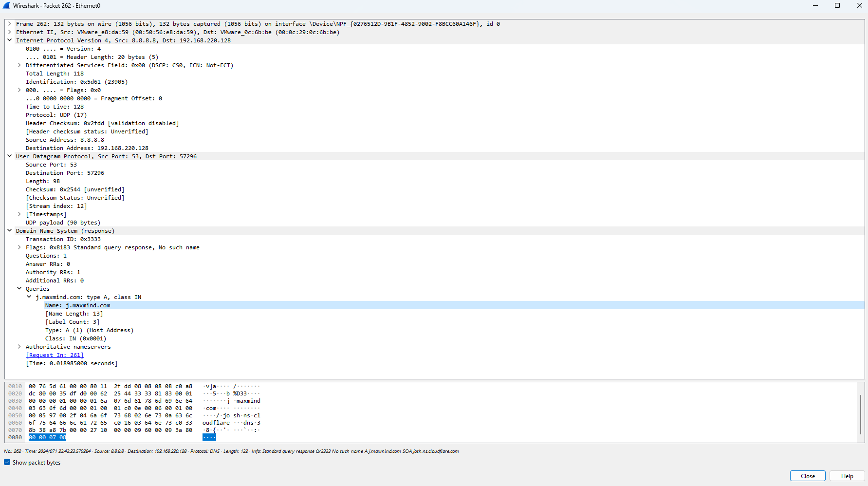Click highlighted hex bytes 00 00 07 08
This screenshot has width=868, height=486.
pyautogui.click(x=47, y=437)
